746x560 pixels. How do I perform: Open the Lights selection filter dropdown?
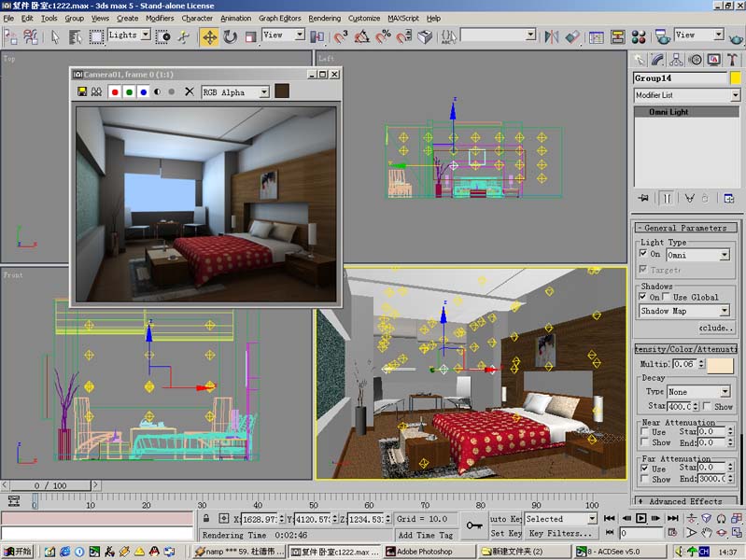tap(146, 35)
